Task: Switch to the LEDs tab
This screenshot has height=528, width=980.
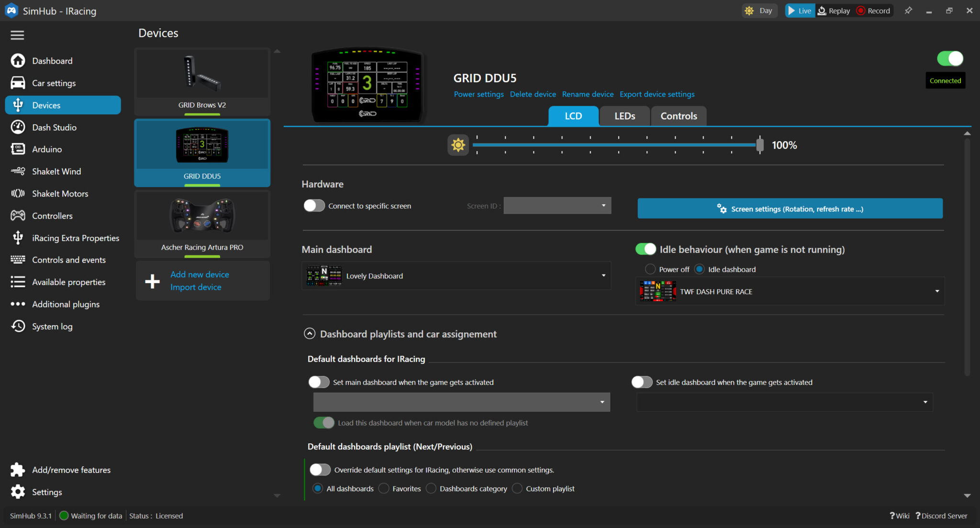Action: click(x=624, y=116)
